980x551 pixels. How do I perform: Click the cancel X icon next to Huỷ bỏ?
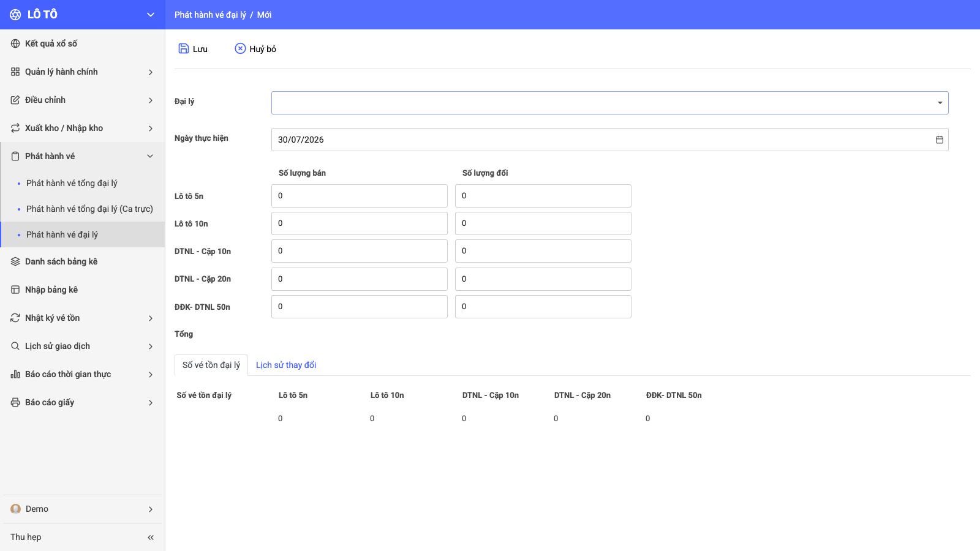click(x=240, y=48)
